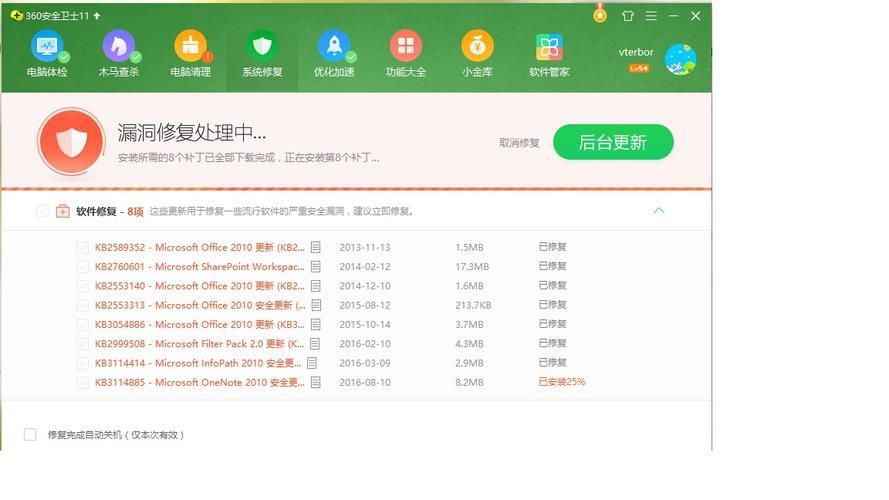Open KB3114885 OneNote 2010 link

[200, 382]
